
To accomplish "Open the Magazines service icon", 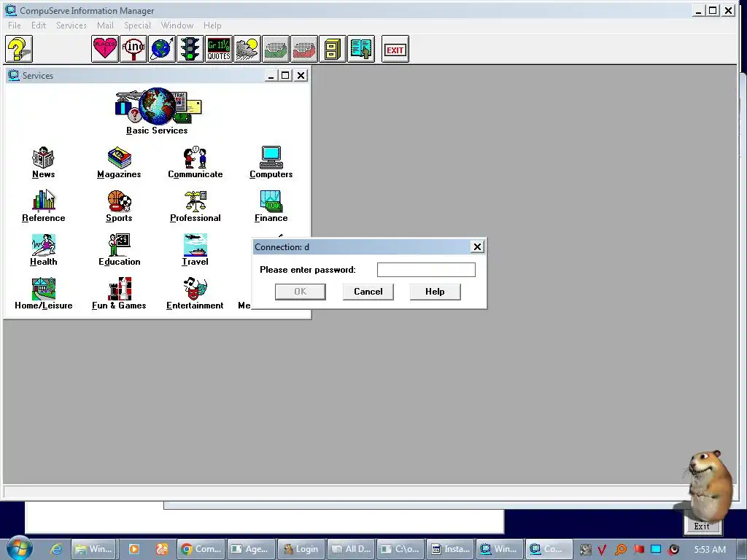I will click(119, 163).
